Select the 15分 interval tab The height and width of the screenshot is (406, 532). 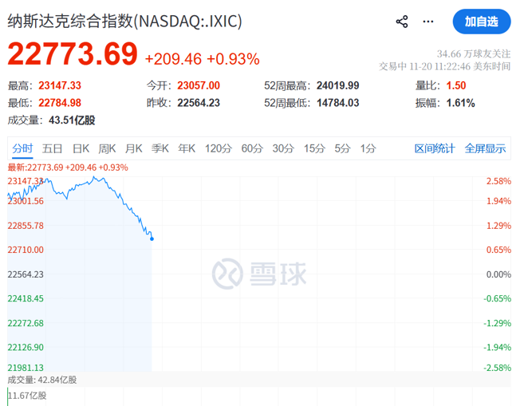click(x=313, y=148)
